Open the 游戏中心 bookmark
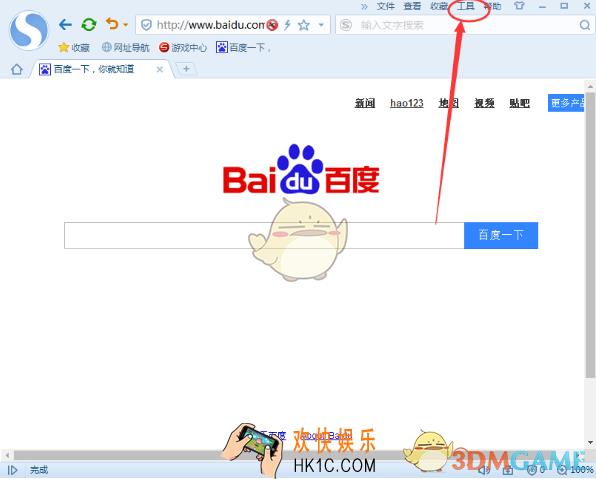596x479 pixels. point(183,48)
